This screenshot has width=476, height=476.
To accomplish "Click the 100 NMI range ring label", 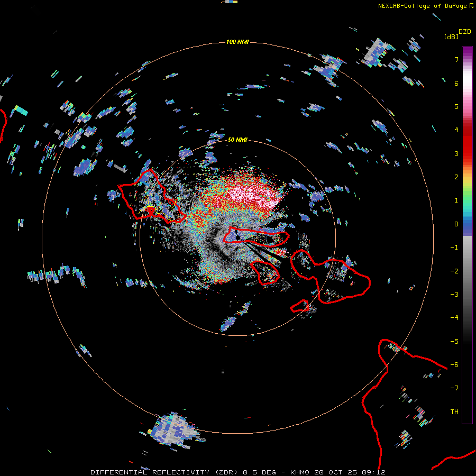I will [237, 42].
